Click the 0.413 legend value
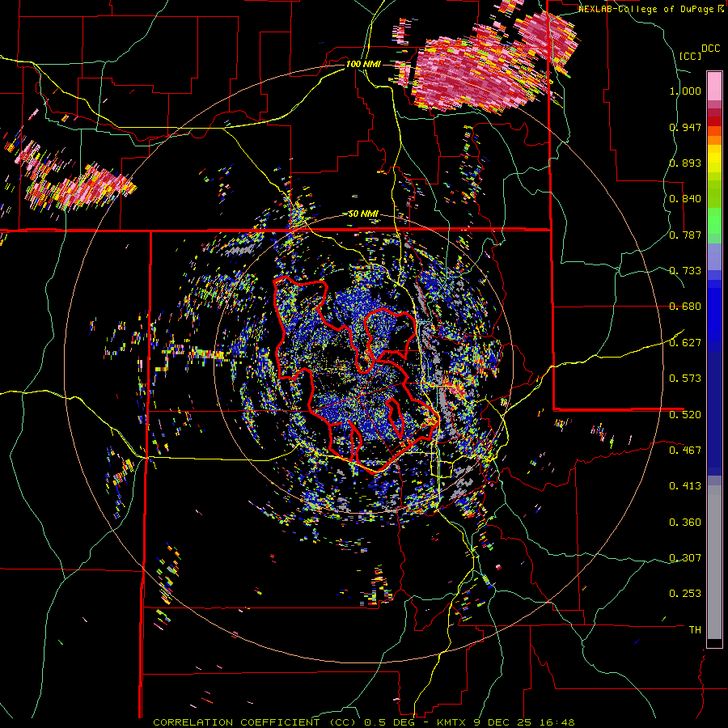The image size is (728, 728). [x=685, y=486]
